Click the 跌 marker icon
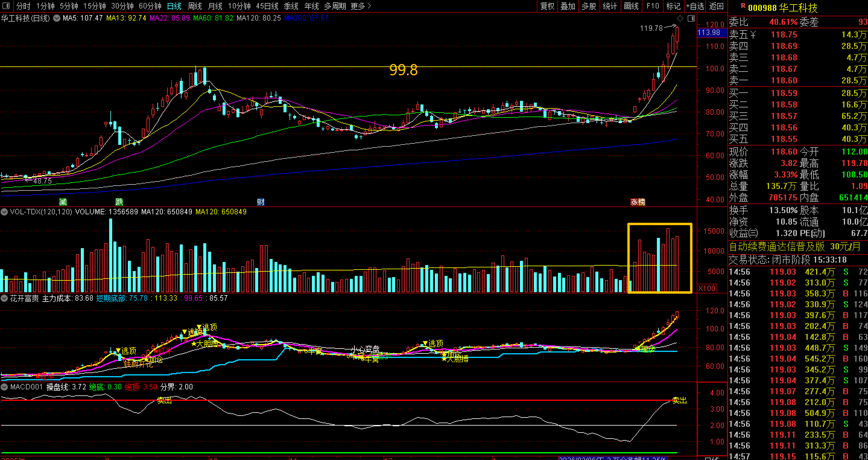Viewport: 868px width, 460px height. (x=119, y=202)
